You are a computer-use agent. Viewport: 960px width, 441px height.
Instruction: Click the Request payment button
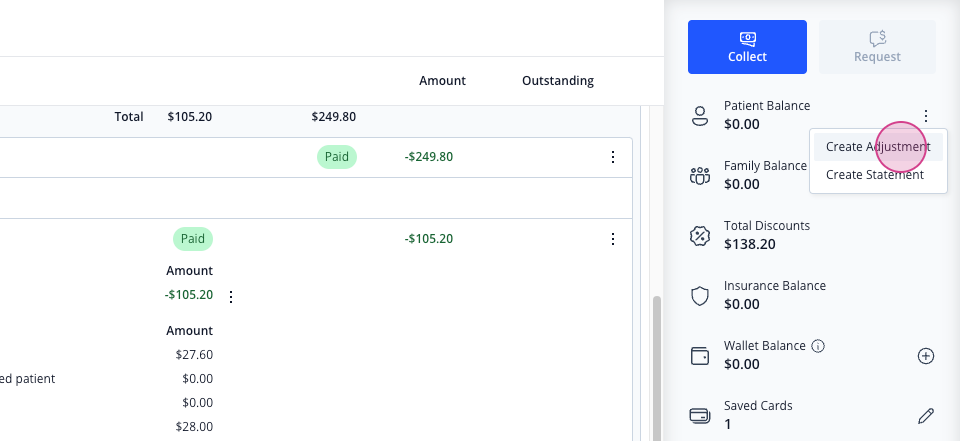[x=877, y=47]
